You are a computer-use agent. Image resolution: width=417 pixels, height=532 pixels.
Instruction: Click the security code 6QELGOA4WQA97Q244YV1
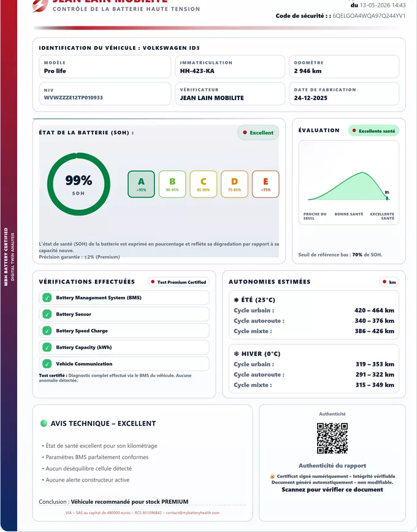coord(369,15)
